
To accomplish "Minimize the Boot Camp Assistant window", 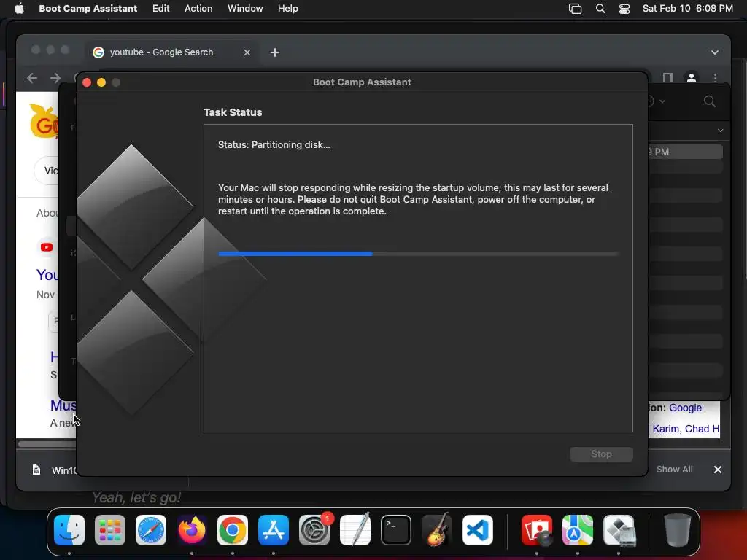I will click(x=101, y=82).
